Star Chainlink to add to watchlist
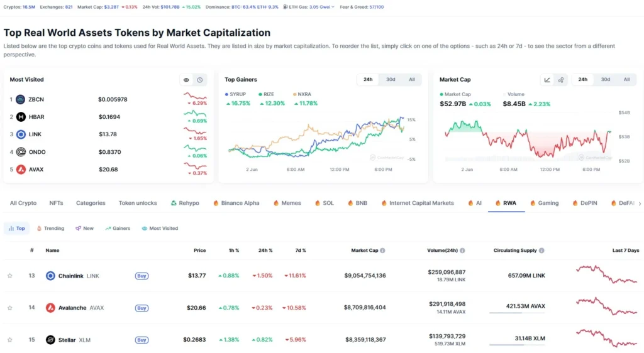This screenshot has width=644, height=353. pos(10,276)
